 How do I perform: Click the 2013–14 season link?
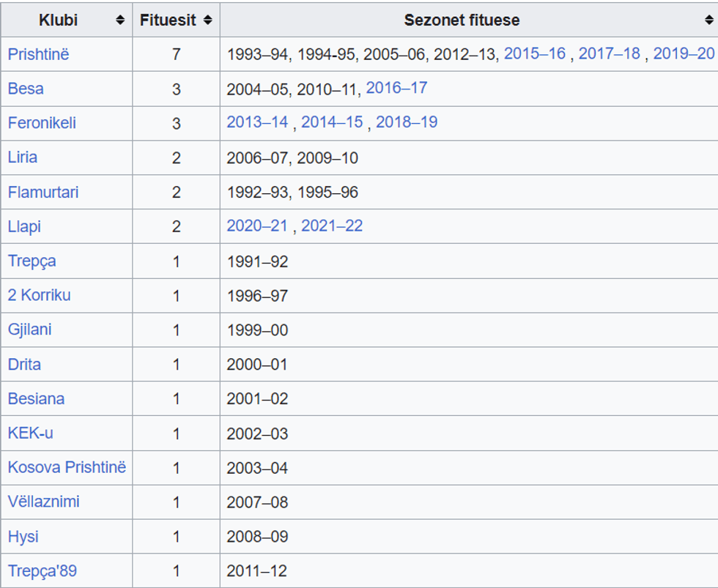(x=257, y=122)
